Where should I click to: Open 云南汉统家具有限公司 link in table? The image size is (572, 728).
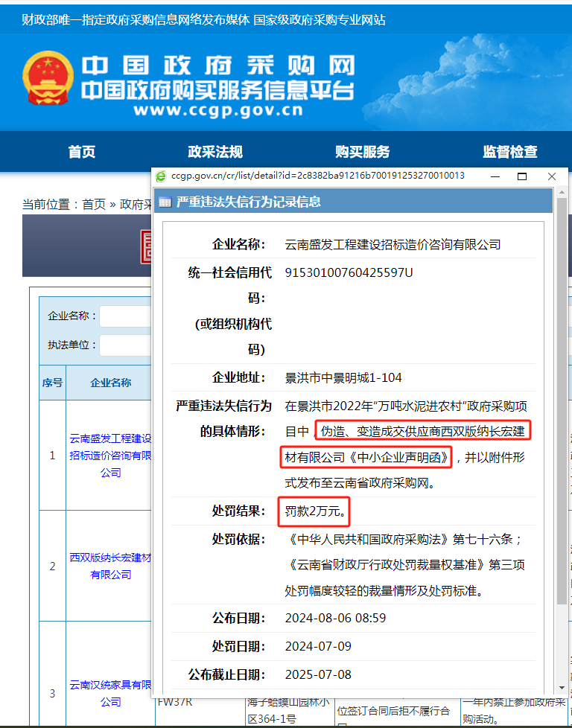[110, 693]
